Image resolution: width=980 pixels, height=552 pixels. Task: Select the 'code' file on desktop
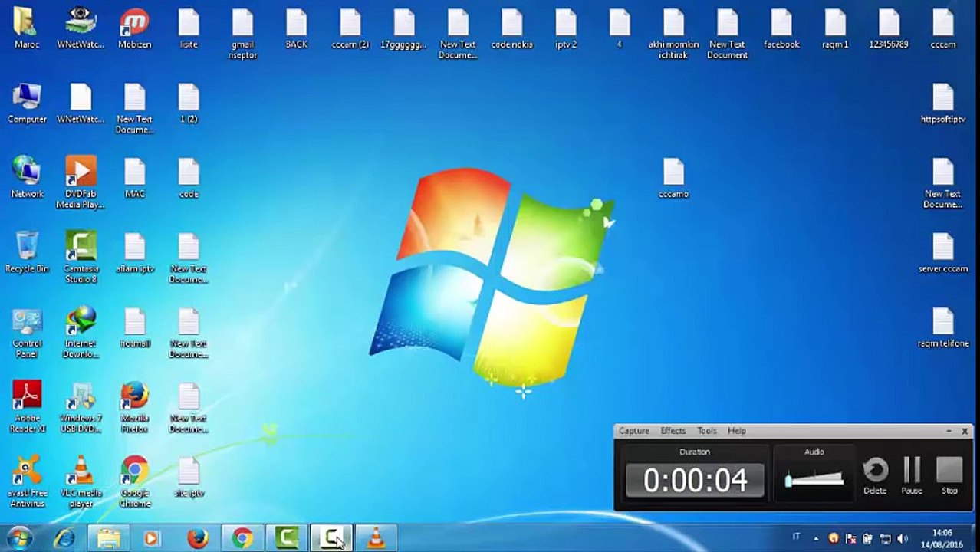189,178
